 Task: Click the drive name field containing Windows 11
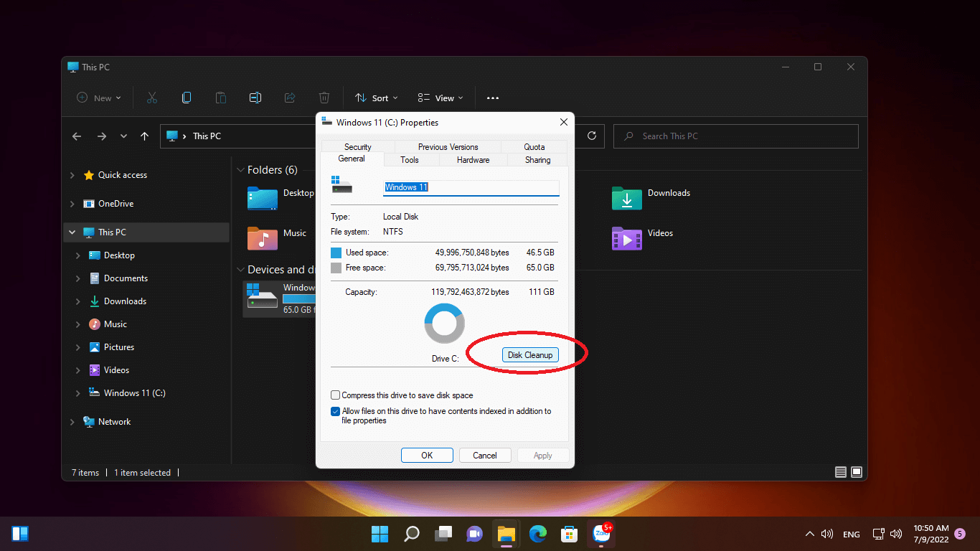471,187
